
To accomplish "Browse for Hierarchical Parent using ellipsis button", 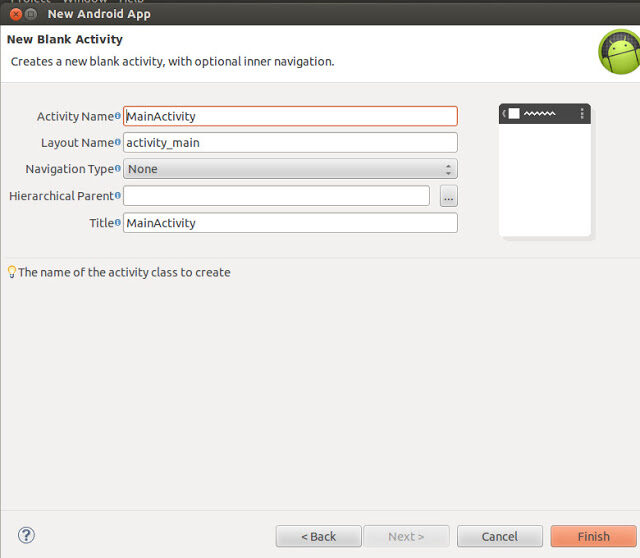I will pyautogui.click(x=448, y=196).
